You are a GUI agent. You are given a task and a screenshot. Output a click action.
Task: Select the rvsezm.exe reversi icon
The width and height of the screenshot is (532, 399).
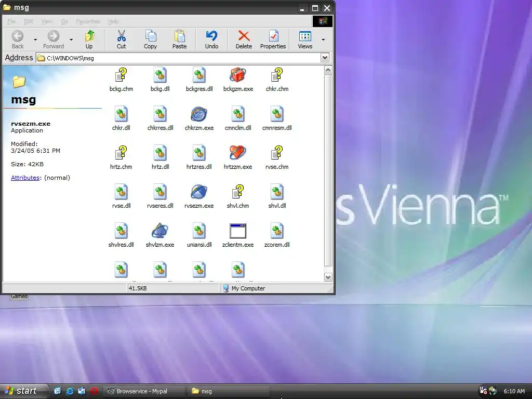click(199, 192)
